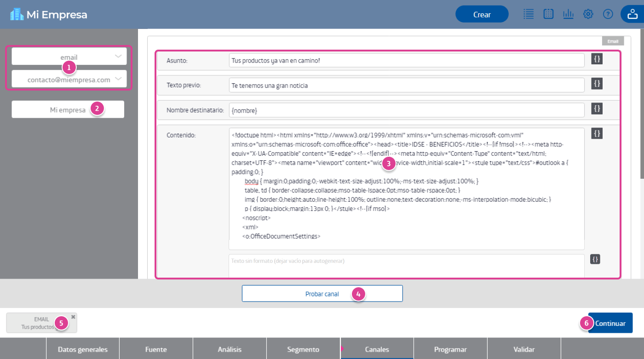Expand the contacto@miempresa.com sender dropdown
The image size is (644, 359).
[69, 79]
